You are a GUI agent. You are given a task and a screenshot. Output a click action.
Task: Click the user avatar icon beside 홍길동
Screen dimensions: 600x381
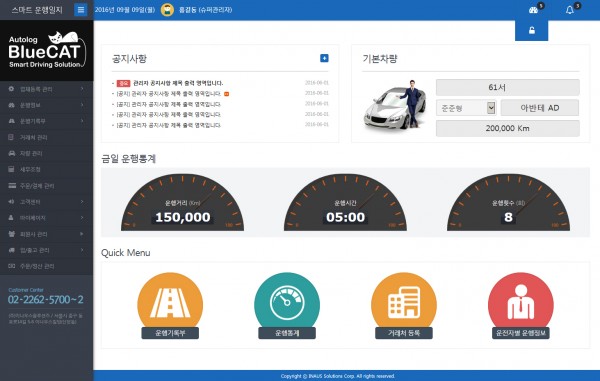(167, 10)
